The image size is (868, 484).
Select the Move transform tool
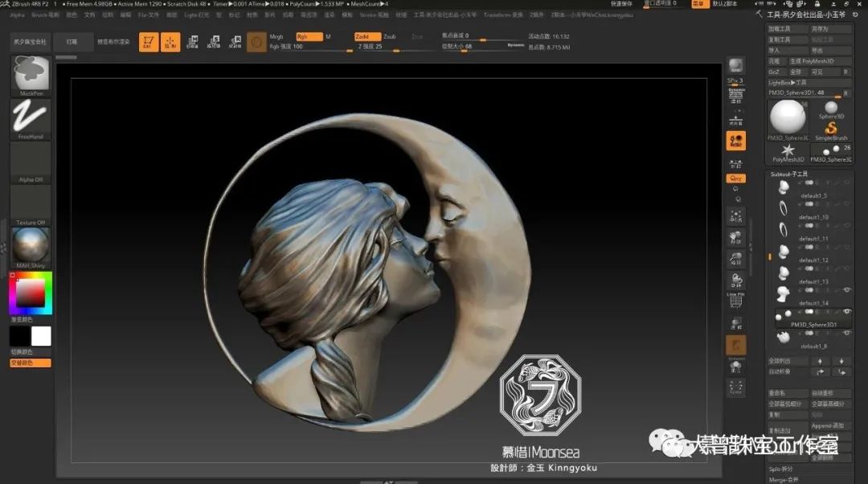192,42
